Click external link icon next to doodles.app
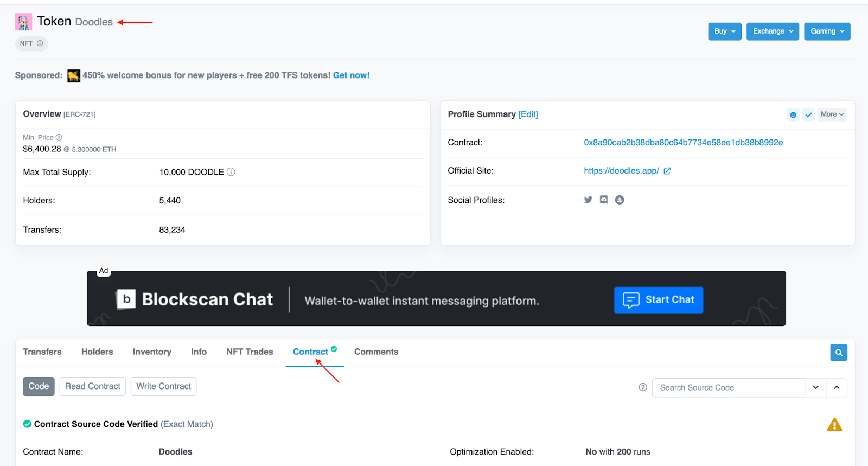868x466 pixels. 667,171
